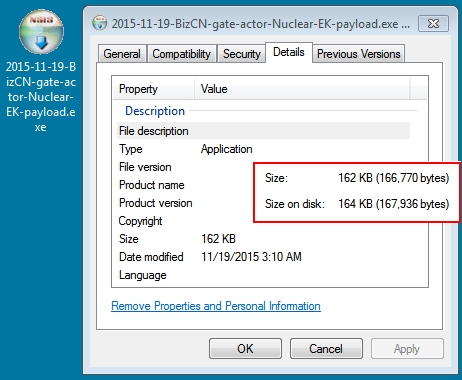Image resolution: width=462 pixels, height=380 pixels.
Task: Dismiss dialog with Cancel button
Action: click(x=326, y=349)
